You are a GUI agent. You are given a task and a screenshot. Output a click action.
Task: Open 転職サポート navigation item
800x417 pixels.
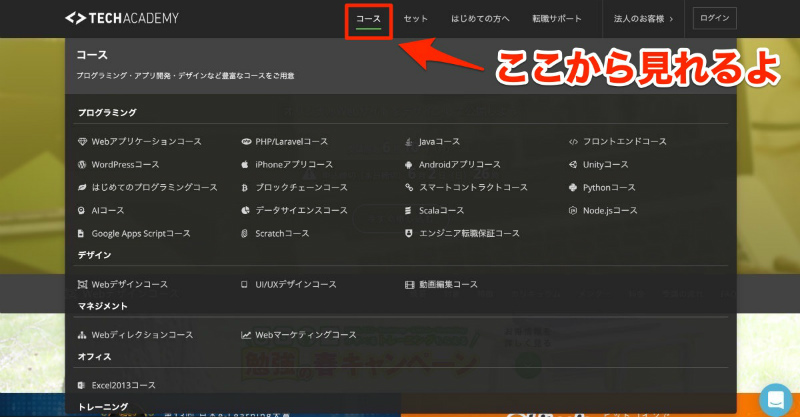[x=557, y=19]
